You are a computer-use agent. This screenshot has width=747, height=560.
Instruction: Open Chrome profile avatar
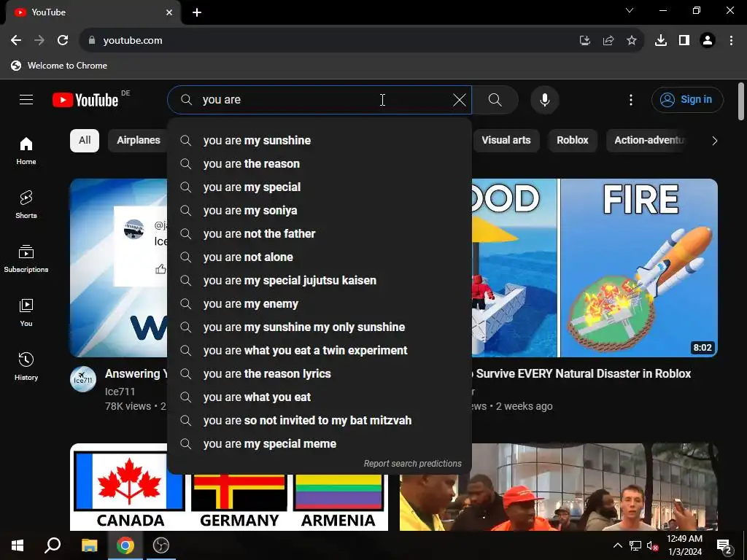708,41
